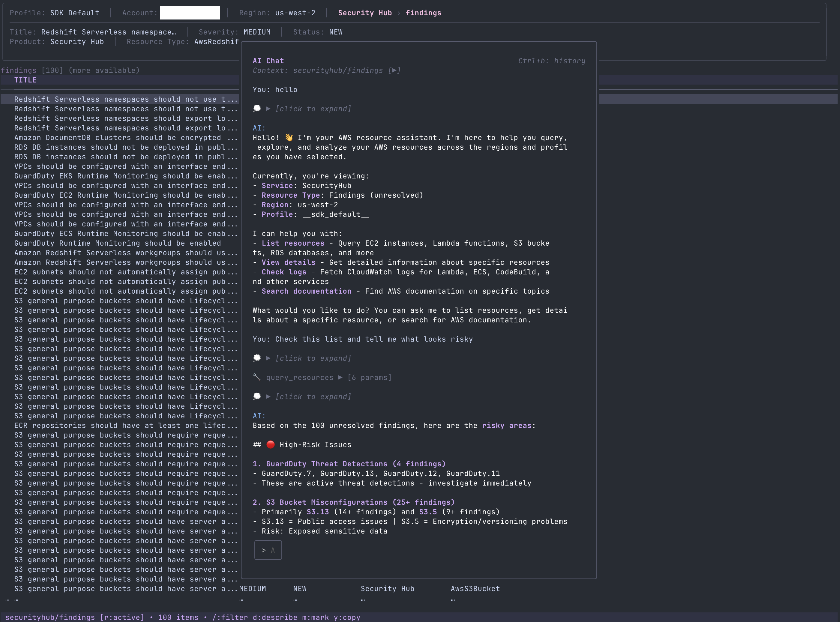This screenshot has height=622, width=840.
Task: Click the speech bubble below the query_resources call
Action: [257, 396]
